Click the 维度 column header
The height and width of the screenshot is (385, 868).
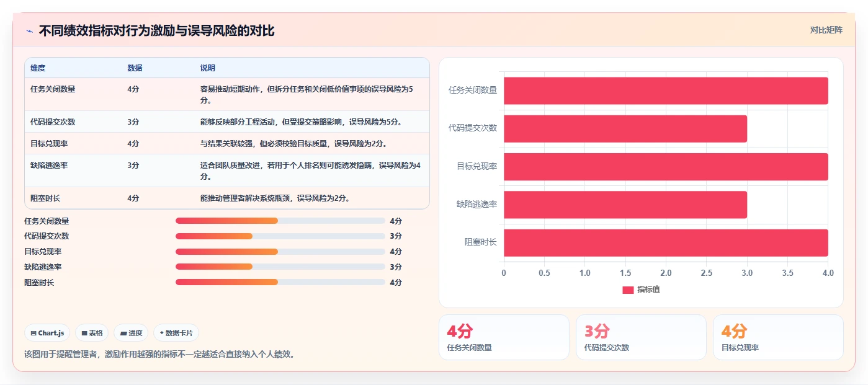click(38, 68)
